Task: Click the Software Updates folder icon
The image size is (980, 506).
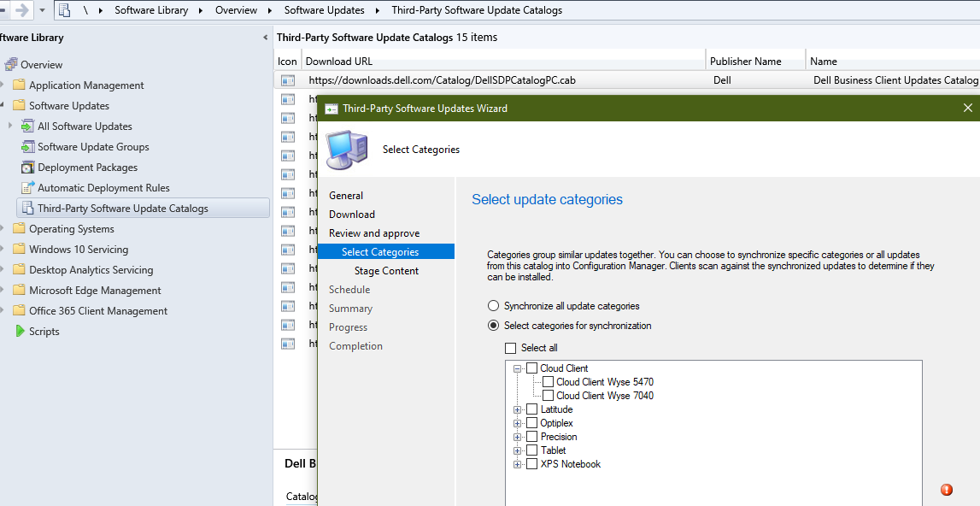Action: [19, 105]
